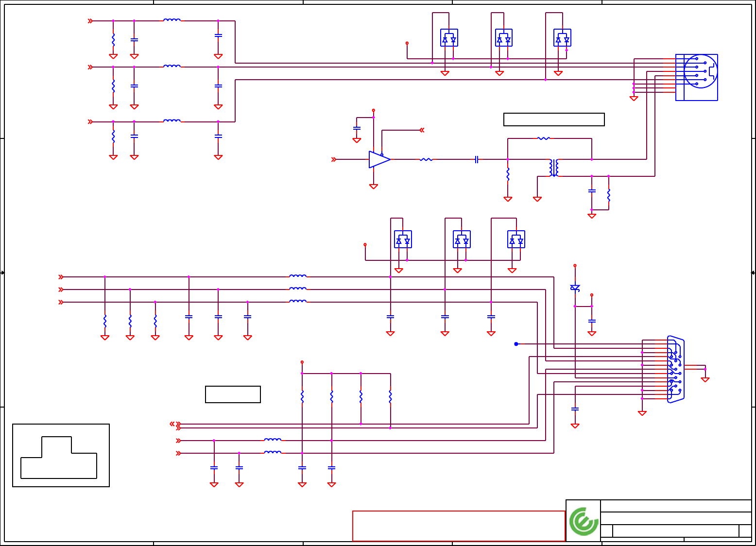Select the resistor bridging above the transformer
Viewport: 756px width, 546px height.
(x=544, y=138)
